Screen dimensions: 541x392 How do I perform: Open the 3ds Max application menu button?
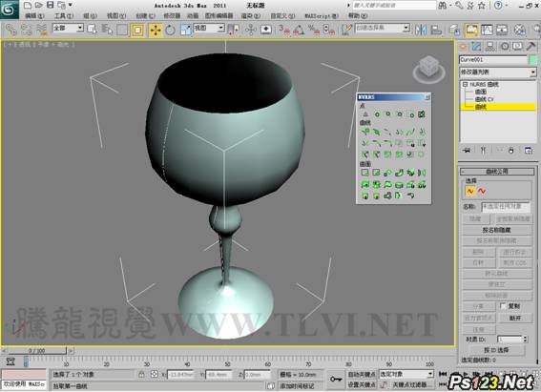point(9,10)
